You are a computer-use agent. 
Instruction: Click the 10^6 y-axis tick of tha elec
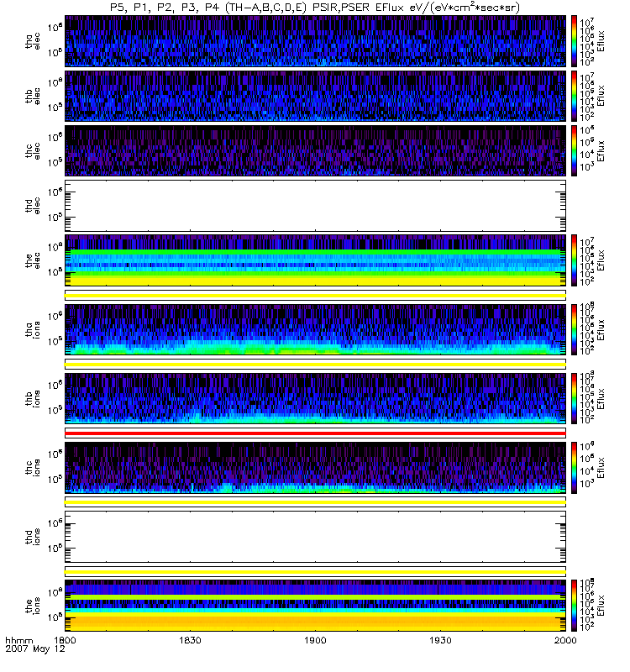(55, 27)
